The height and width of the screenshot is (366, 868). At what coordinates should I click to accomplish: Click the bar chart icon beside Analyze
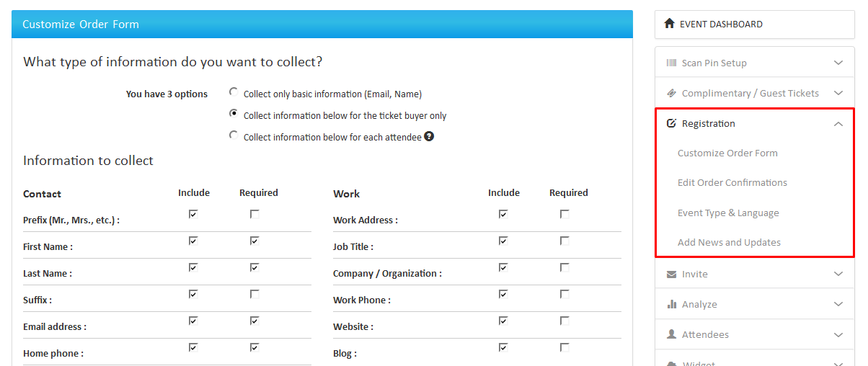671,304
